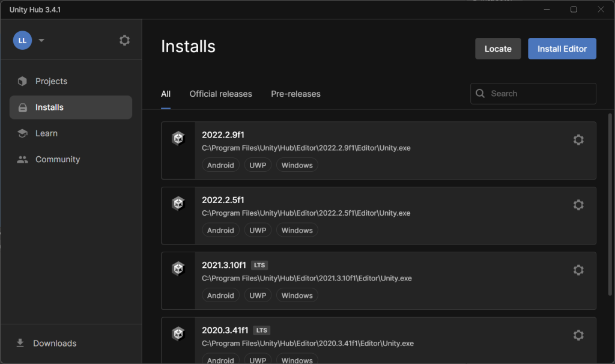The image size is (615, 364).
Task: Click Windows tag under 2021.3.10f1
Action: tap(297, 296)
